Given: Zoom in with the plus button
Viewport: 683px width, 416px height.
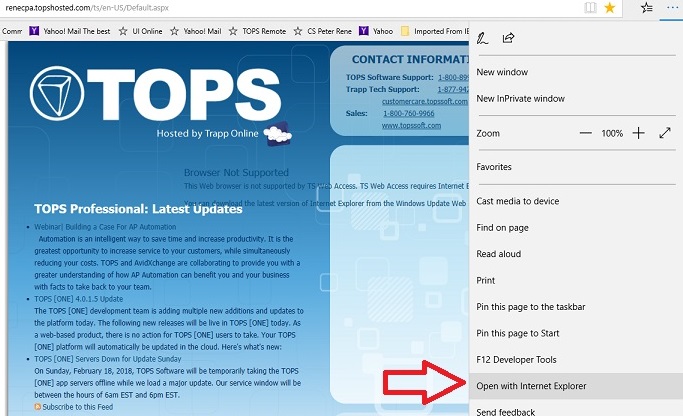Looking at the screenshot, I should 639,133.
